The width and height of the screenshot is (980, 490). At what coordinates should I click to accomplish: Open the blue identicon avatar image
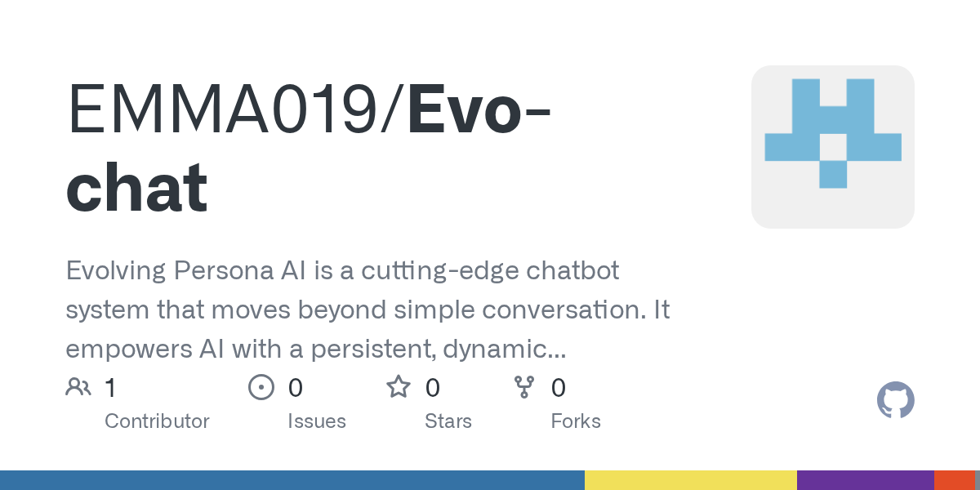coord(832,147)
